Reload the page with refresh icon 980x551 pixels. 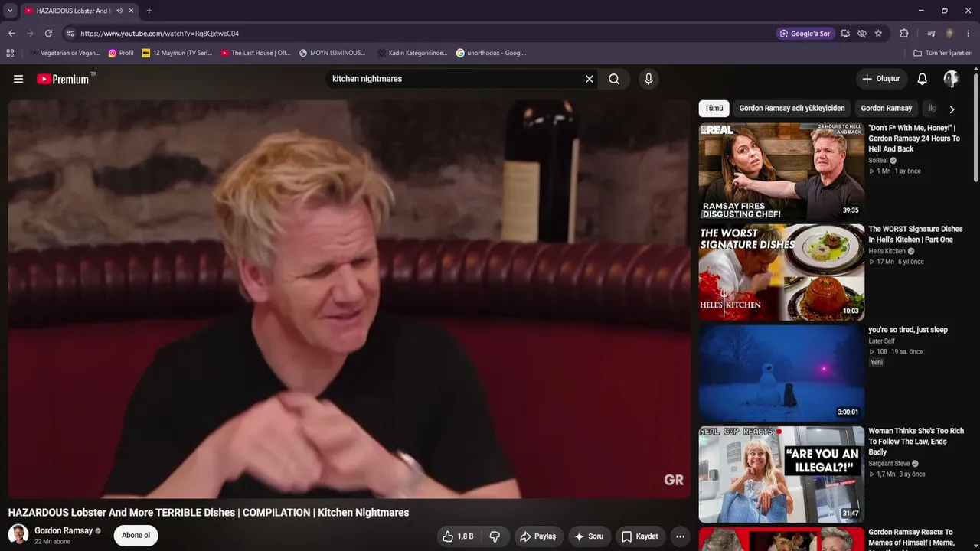[x=48, y=34]
